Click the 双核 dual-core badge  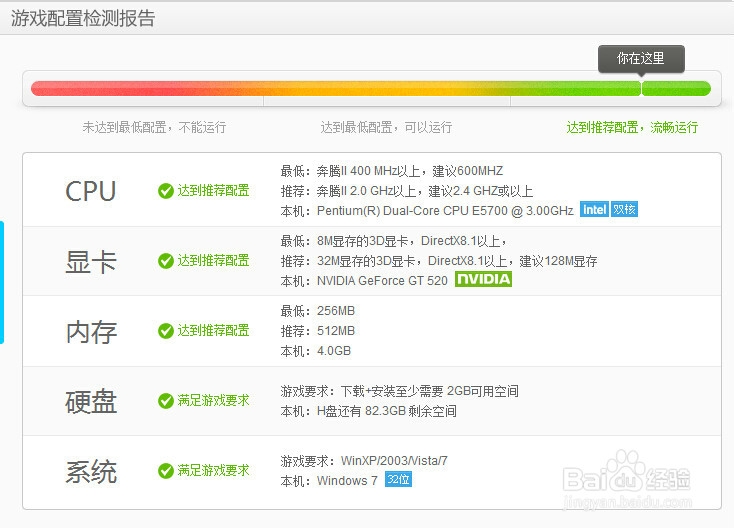click(x=624, y=210)
